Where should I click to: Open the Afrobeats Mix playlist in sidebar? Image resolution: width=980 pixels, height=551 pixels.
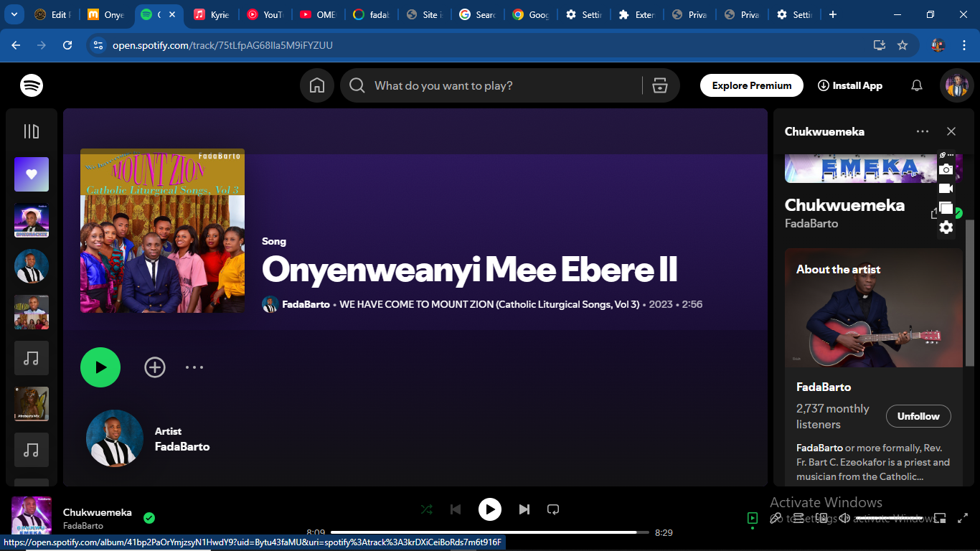tap(32, 404)
